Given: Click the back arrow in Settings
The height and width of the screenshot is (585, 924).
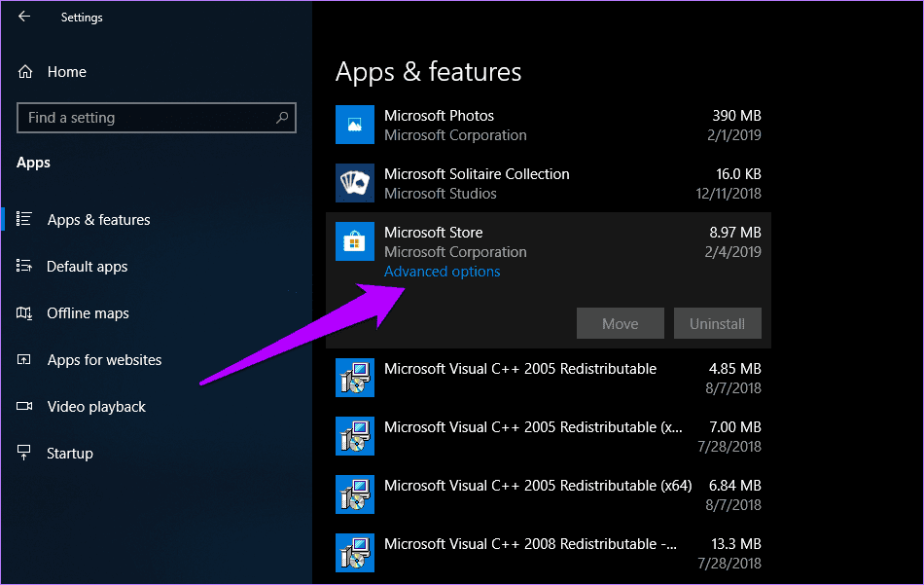Looking at the screenshot, I should pyautogui.click(x=24, y=17).
